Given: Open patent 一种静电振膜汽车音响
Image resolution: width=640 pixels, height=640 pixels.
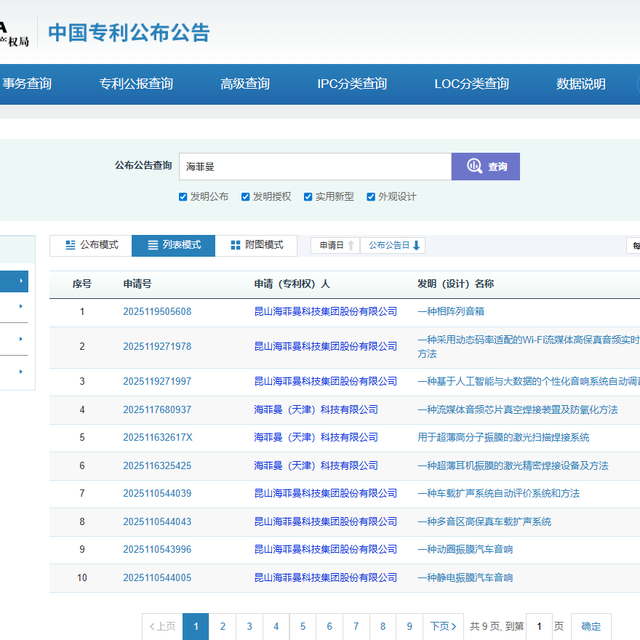Looking at the screenshot, I should (x=465, y=578).
